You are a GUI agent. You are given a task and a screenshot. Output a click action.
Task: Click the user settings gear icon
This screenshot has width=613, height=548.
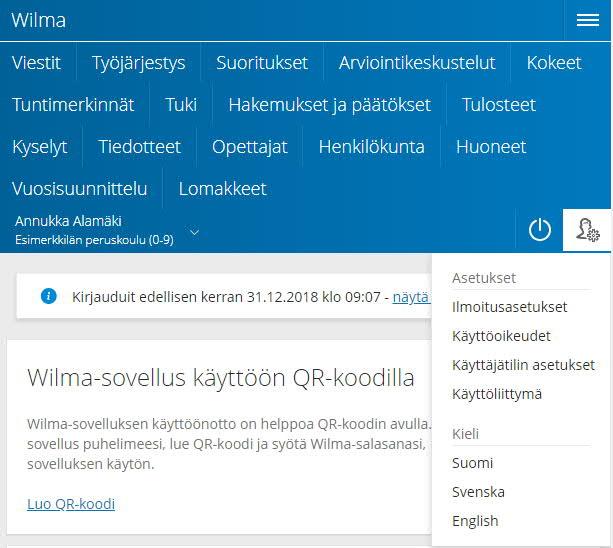[x=588, y=230]
